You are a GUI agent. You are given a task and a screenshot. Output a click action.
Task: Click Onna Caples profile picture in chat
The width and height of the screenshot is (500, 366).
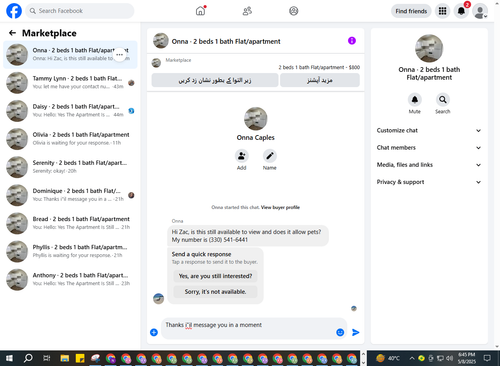256,119
